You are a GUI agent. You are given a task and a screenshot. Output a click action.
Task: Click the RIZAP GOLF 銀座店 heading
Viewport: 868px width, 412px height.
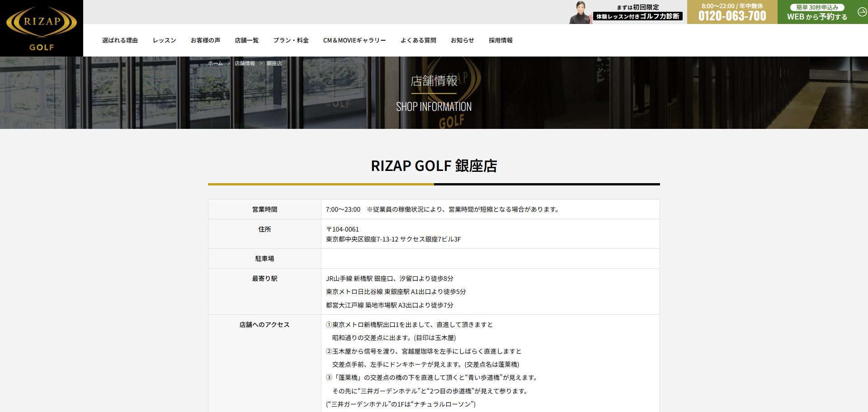434,166
